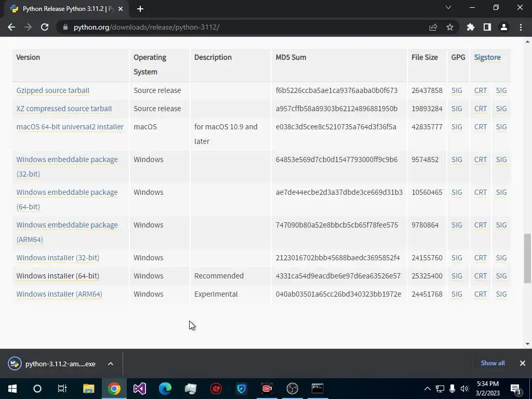Expand the tab search chevron

tap(448, 7)
